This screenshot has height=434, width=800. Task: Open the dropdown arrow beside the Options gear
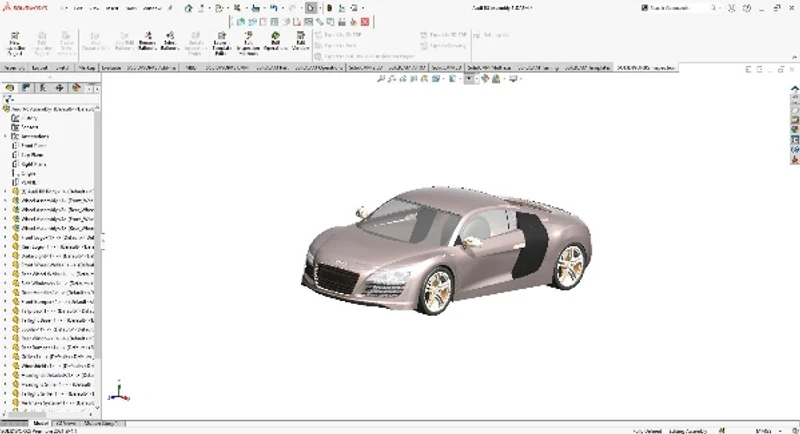click(x=363, y=8)
